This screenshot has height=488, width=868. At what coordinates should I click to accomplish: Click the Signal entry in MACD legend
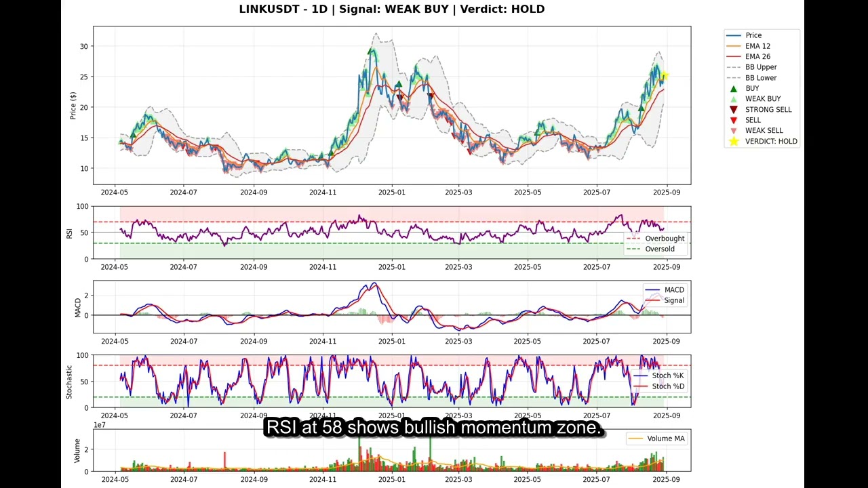665,301
